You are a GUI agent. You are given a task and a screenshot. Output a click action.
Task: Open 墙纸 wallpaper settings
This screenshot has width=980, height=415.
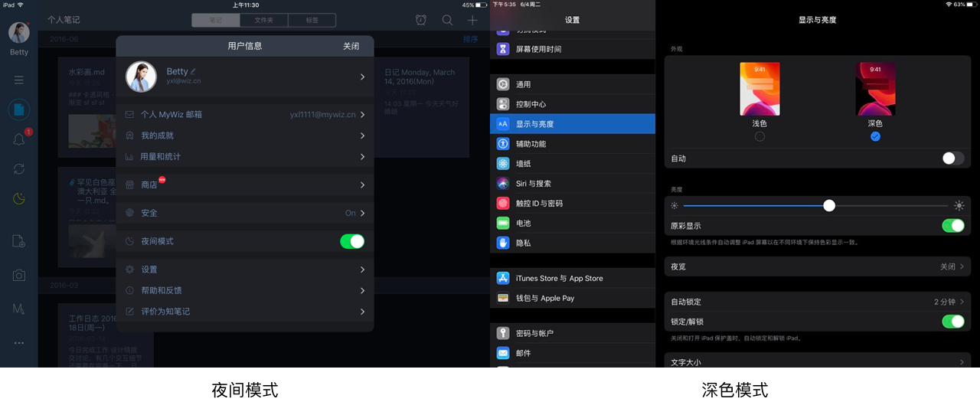(x=573, y=164)
